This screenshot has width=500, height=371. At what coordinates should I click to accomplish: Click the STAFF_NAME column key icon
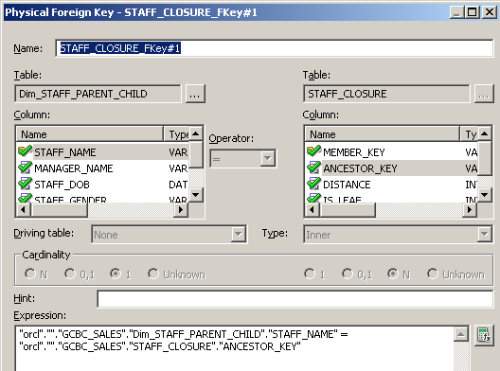[25, 152]
